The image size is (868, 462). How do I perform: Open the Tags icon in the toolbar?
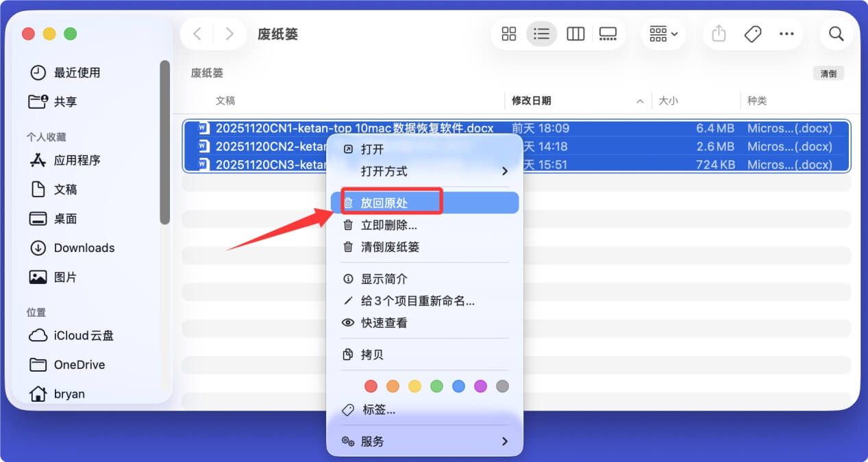point(752,33)
